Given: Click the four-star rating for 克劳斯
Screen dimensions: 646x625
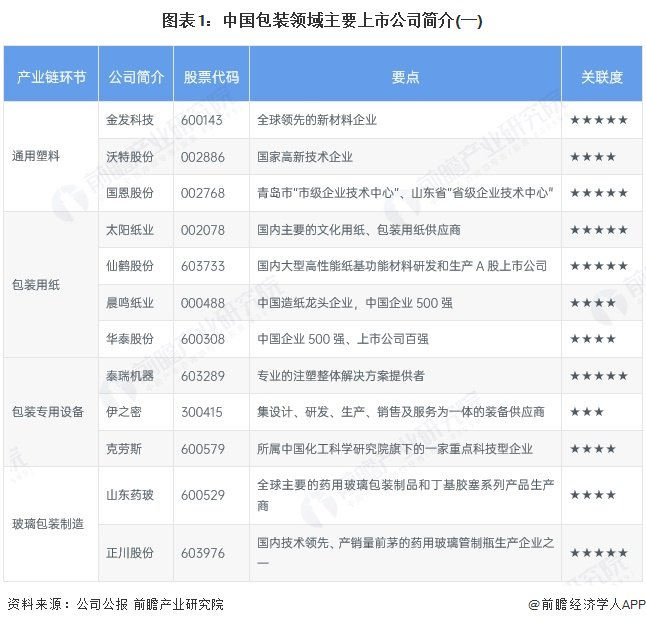Looking at the screenshot, I should pos(593,449).
